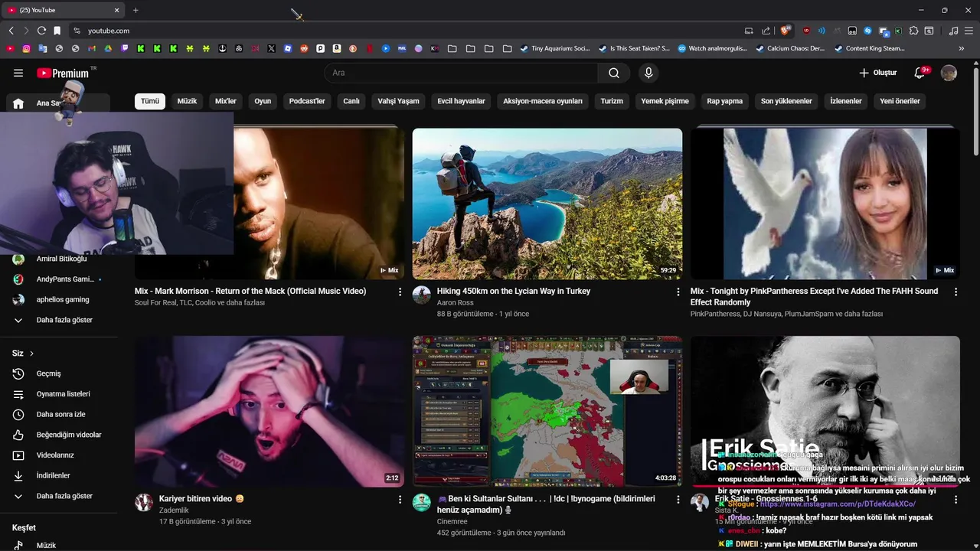980x551 pixels.
Task: Go to Aaron Ross channel
Action: [456, 303]
